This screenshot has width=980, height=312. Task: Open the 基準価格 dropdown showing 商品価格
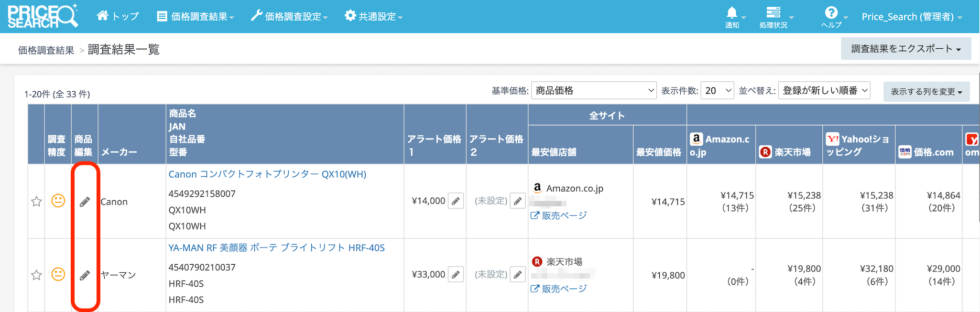click(x=593, y=90)
